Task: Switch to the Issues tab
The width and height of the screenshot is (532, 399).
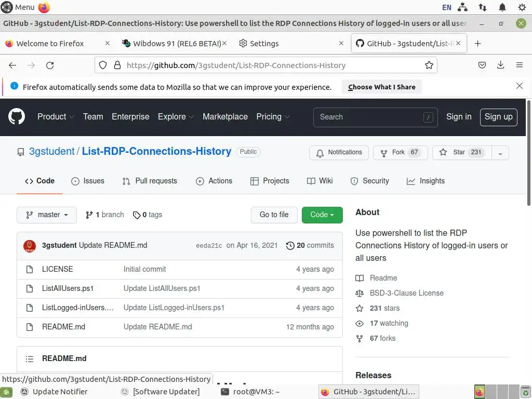Action: pyautogui.click(x=88, y=181)
